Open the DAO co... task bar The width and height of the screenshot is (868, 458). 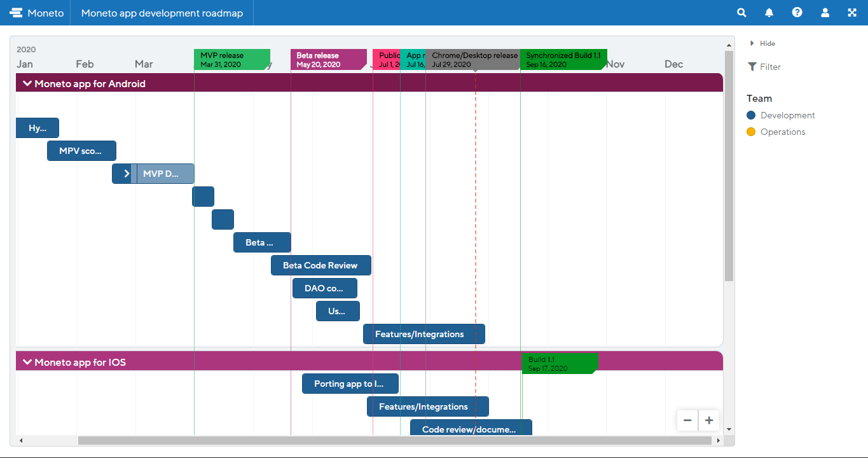point(325,288)
